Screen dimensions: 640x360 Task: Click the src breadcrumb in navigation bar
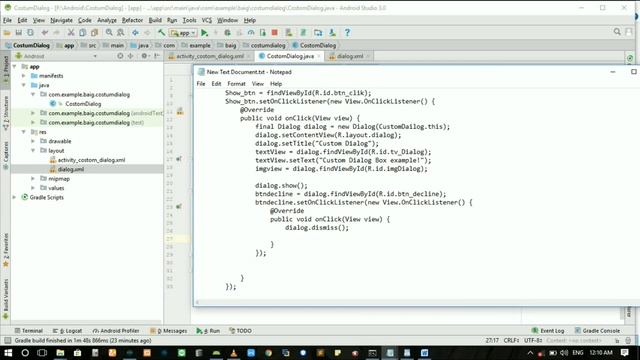point(89,45)
